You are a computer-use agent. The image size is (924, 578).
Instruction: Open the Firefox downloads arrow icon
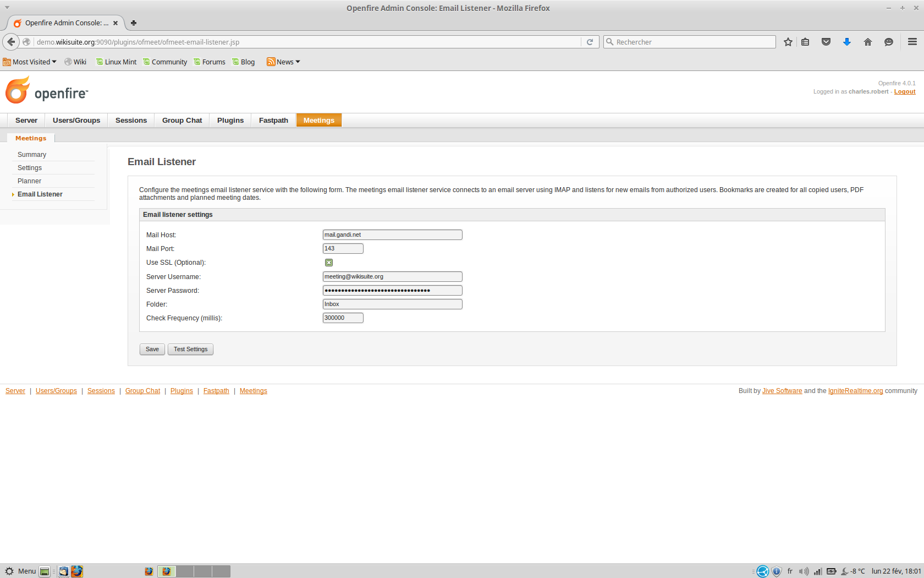[x=847, y=42]
